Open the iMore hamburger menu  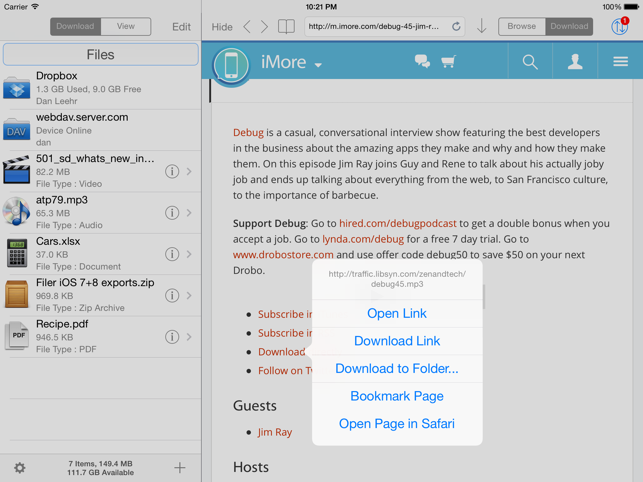(620, 62)
